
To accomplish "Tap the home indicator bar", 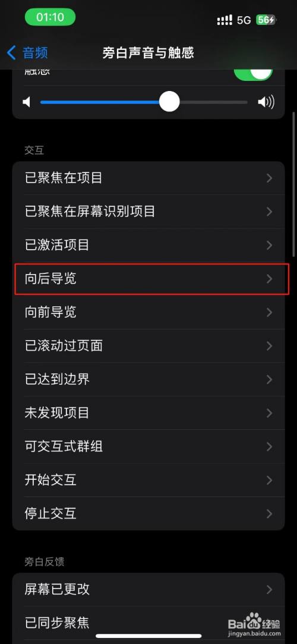I will click(148, 636).
